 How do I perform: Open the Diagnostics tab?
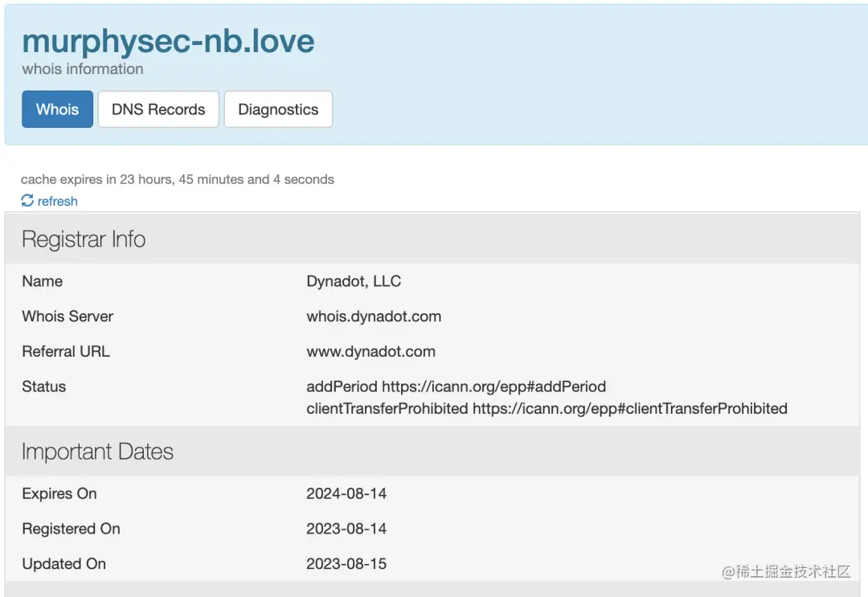click(x=278, y=109)
